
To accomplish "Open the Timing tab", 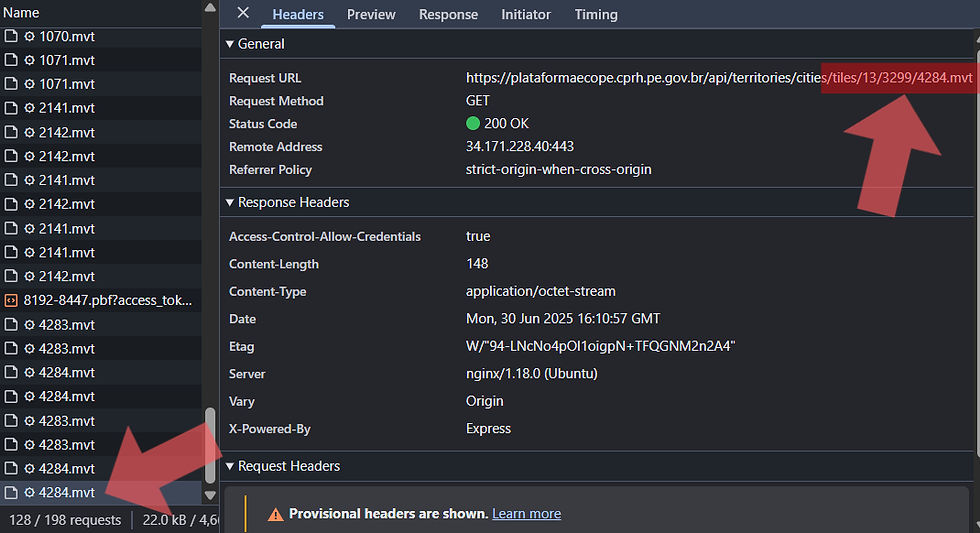I will 596,15.
